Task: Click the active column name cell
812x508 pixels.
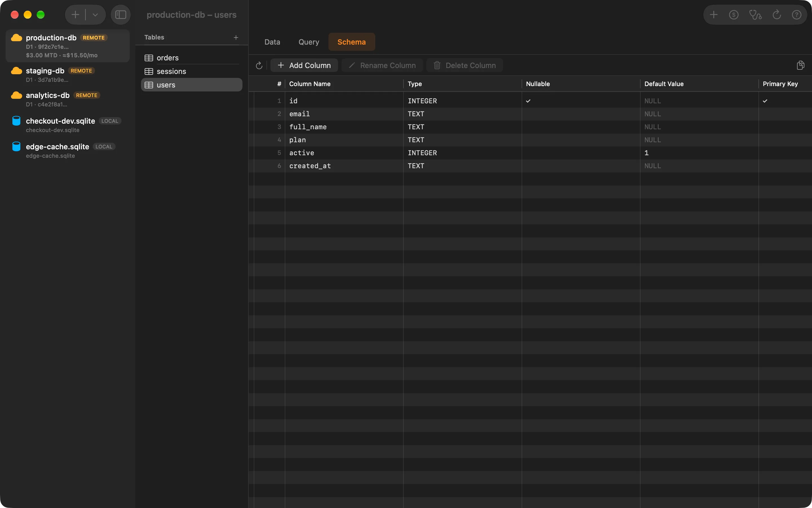Action: coord(344,153)
